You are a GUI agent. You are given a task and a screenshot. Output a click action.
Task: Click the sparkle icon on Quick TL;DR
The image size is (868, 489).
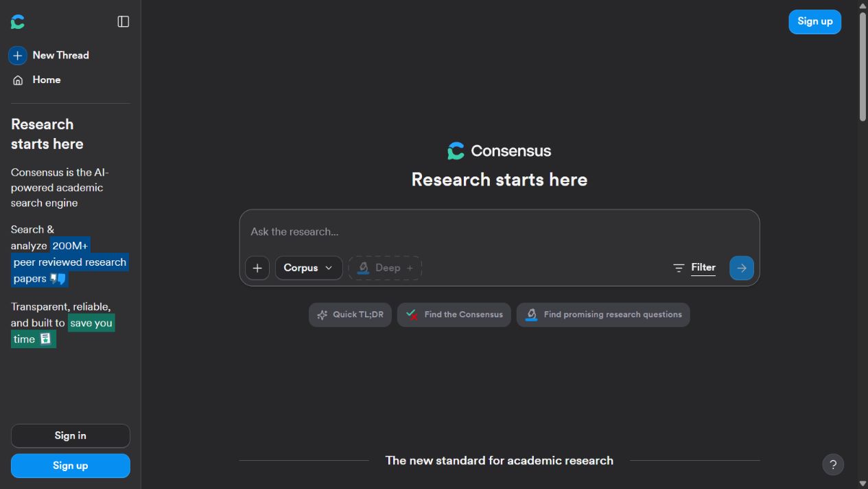tap(322, 315)
